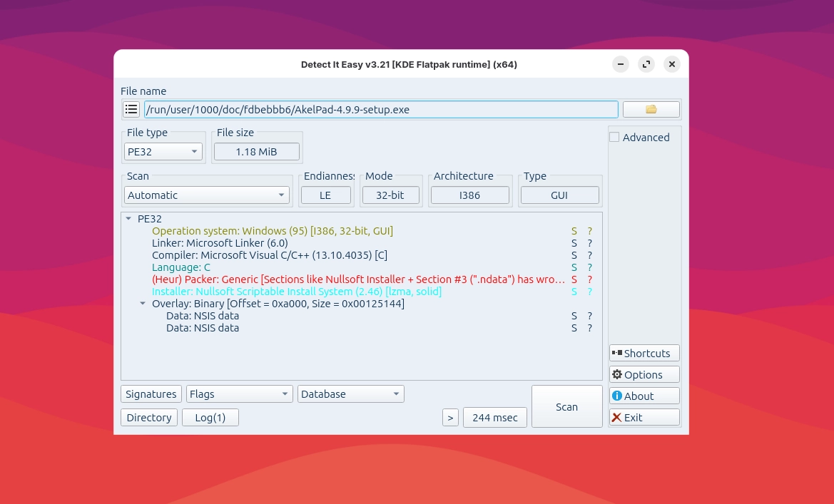
Task: Open the Database dropdown
Action: coord(350,394)
